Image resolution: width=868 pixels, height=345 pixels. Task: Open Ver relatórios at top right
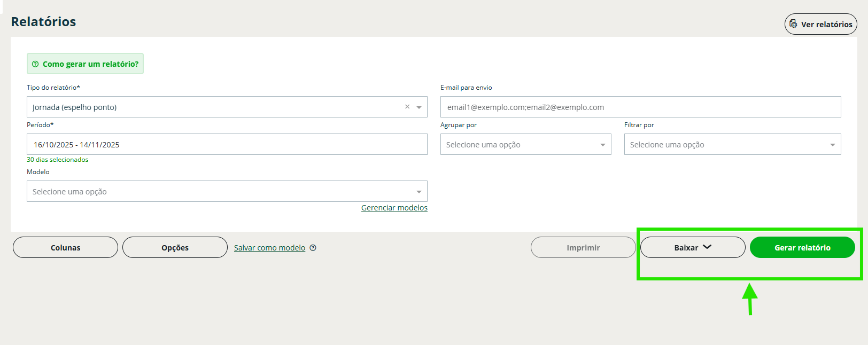coord(826,25)
